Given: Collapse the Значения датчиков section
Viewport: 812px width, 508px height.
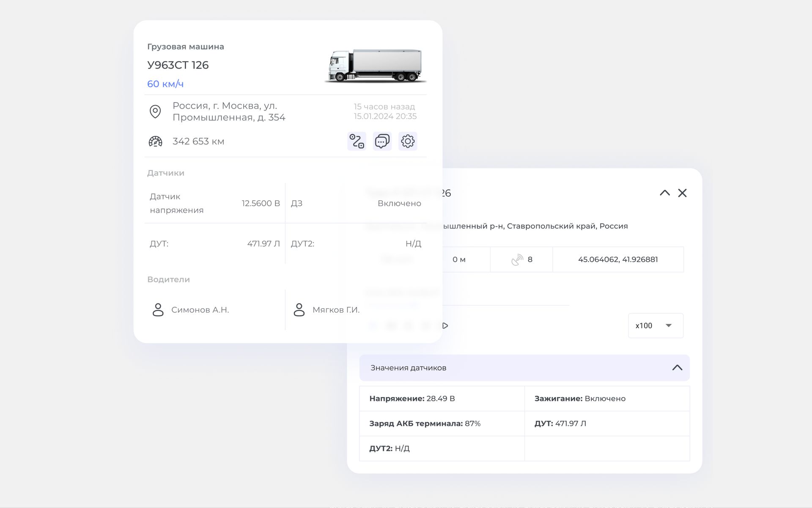Looking at the screenshot, I should tap(677, 367).
